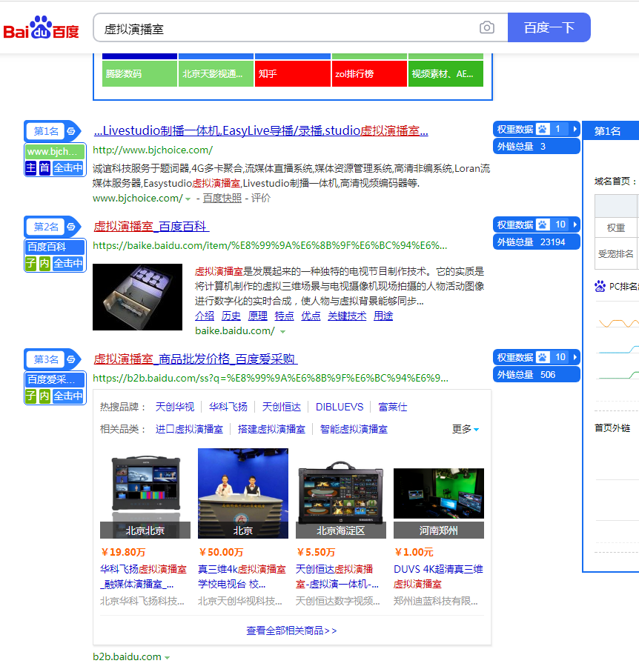The image size is (639, 672).
Task: Click 外链总量 506 badge
Action: (537, 375)
